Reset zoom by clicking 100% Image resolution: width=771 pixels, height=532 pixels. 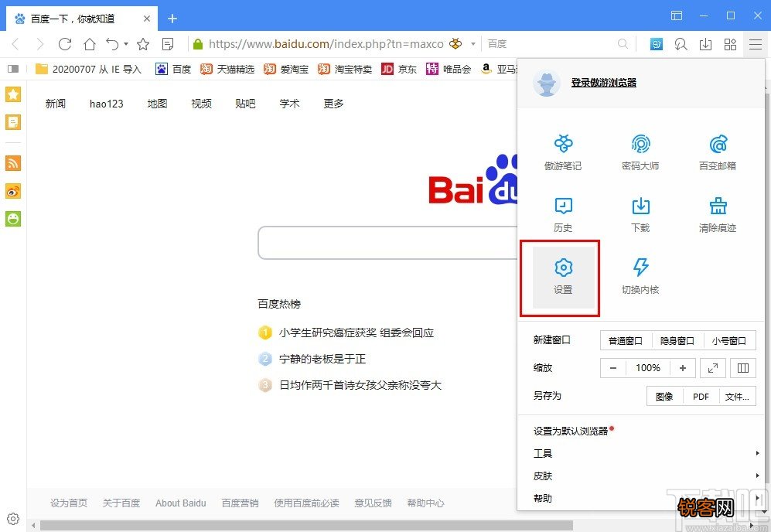(x=648, y=368)
